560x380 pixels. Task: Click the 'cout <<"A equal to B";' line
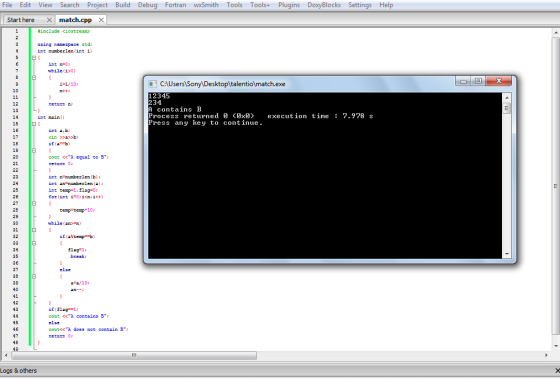coord(79,157)
